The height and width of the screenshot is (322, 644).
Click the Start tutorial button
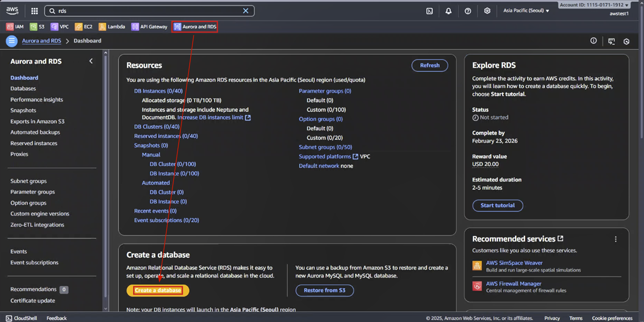[498, 205]
